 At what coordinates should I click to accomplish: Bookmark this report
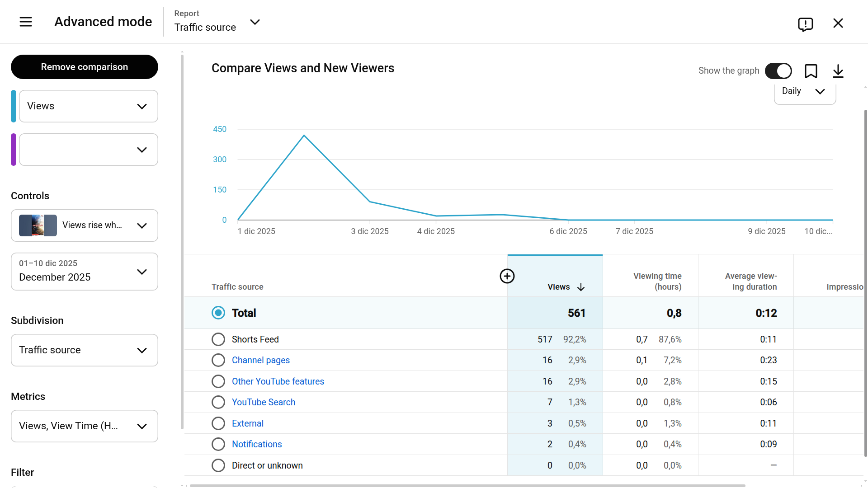[811, 71]
